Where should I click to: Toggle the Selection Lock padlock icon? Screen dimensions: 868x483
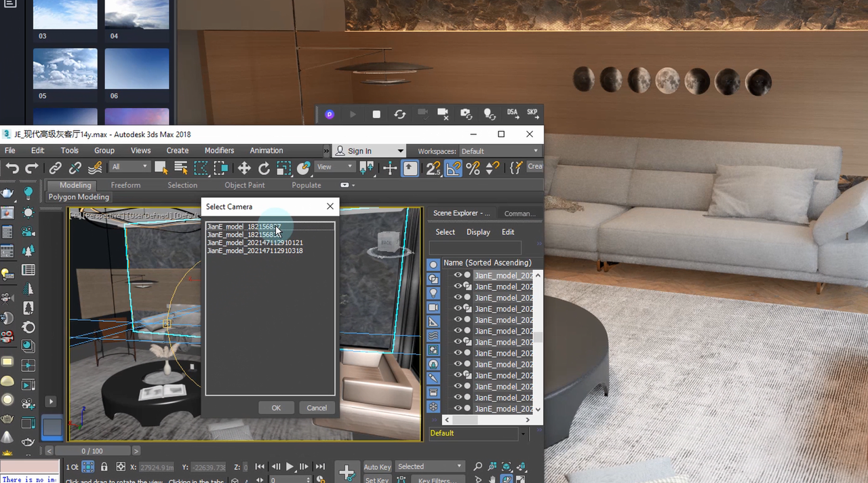pos(104,467)
